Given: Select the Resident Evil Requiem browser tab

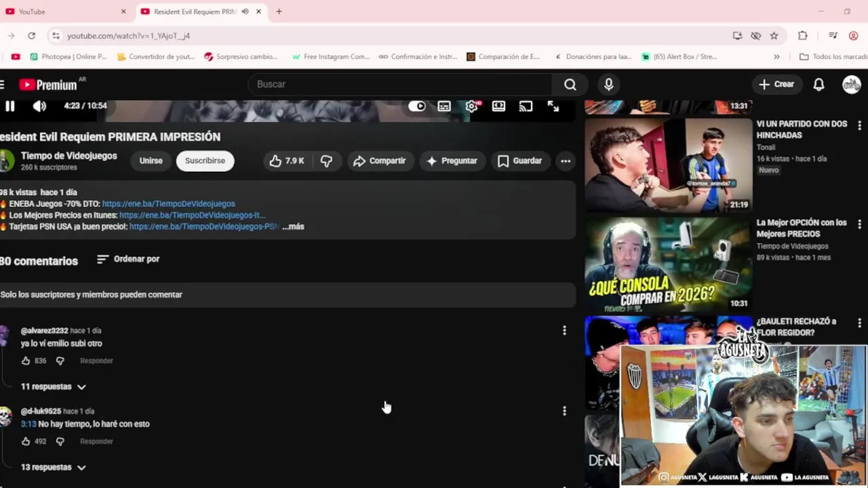Looking at the screenshot, I should 194,12.
